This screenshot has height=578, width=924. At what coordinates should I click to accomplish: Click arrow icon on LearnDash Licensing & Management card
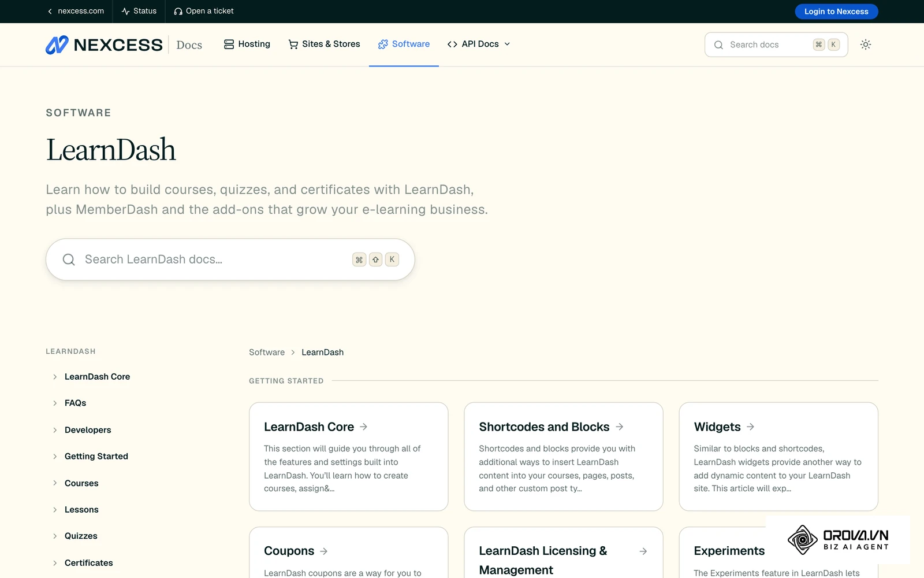pos(643,551)
